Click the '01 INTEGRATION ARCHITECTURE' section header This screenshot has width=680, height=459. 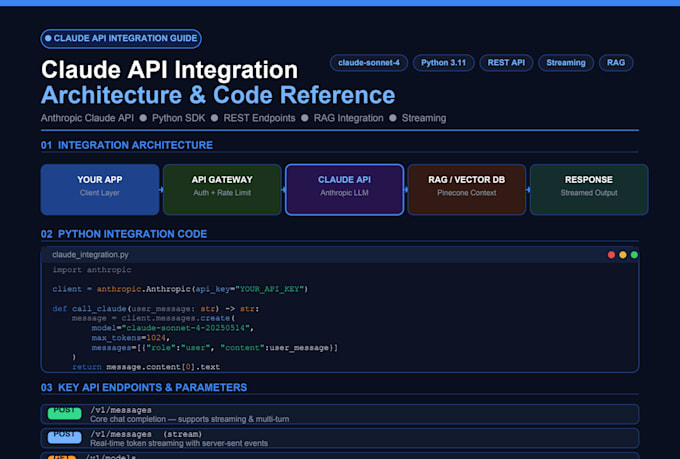point(127,145)
